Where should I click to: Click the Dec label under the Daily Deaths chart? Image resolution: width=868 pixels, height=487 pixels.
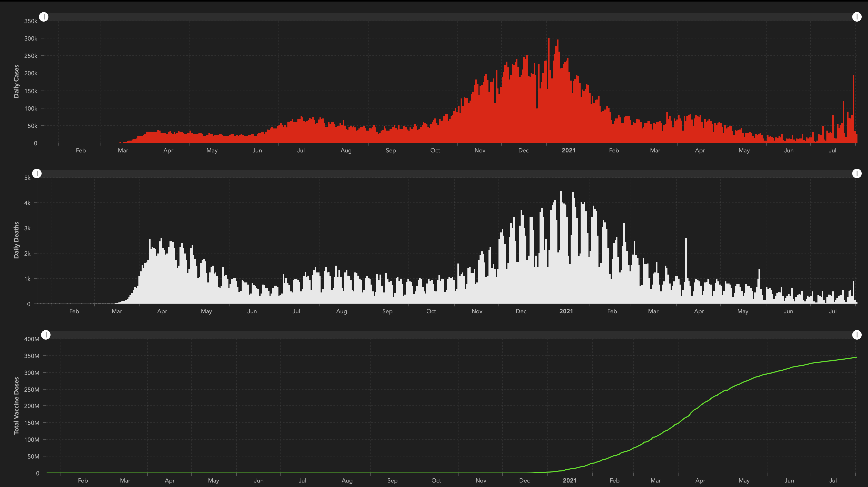coord(521,311)
